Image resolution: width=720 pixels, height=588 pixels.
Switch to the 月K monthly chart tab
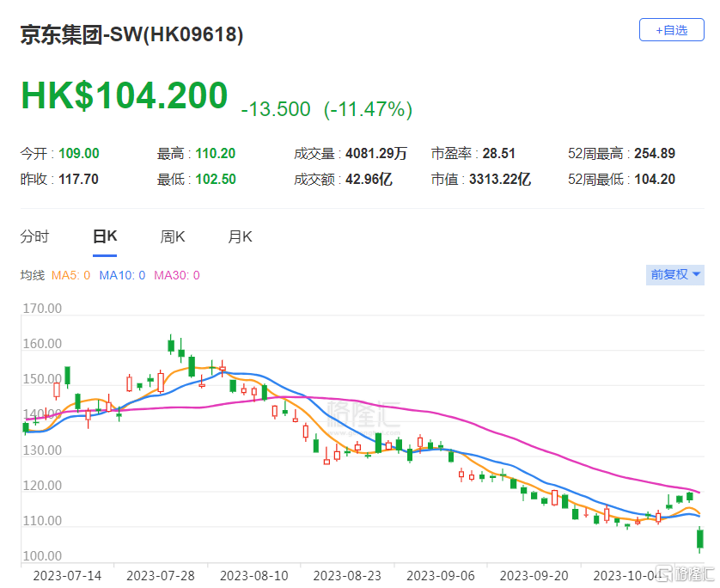(x=240, y=237)
